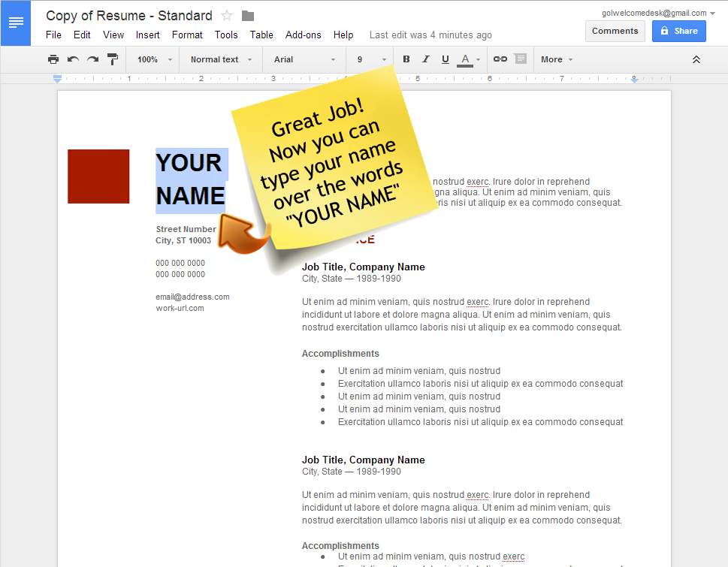Select the Paint format tool
This screenshot has width=728, height=567.
(x=113, y=59)
